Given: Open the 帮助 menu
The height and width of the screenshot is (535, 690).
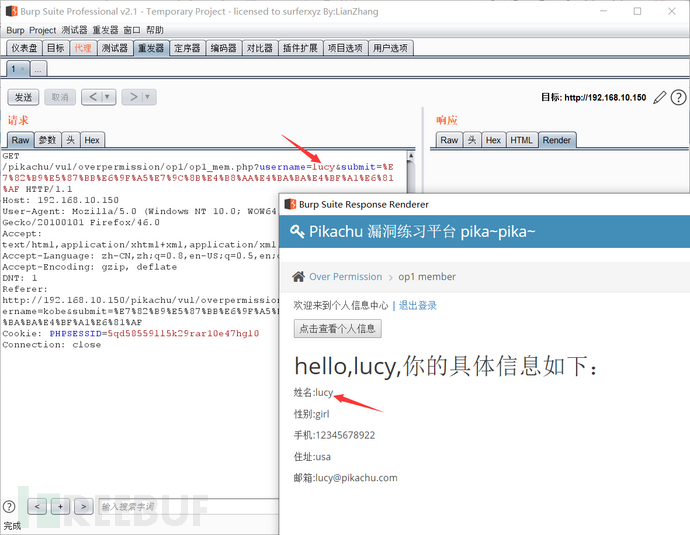Looking at the screenshot, I should 155,30.
